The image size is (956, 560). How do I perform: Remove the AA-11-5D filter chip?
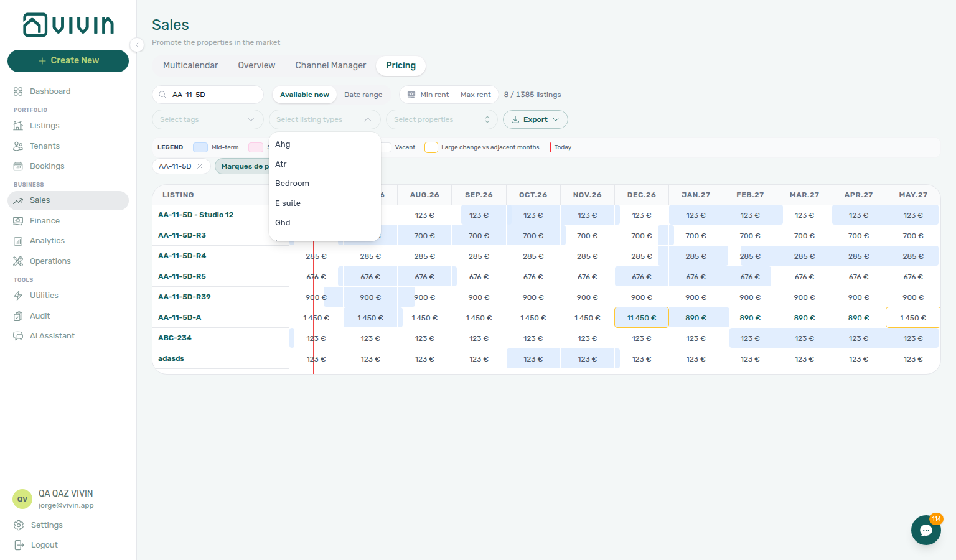200,166
